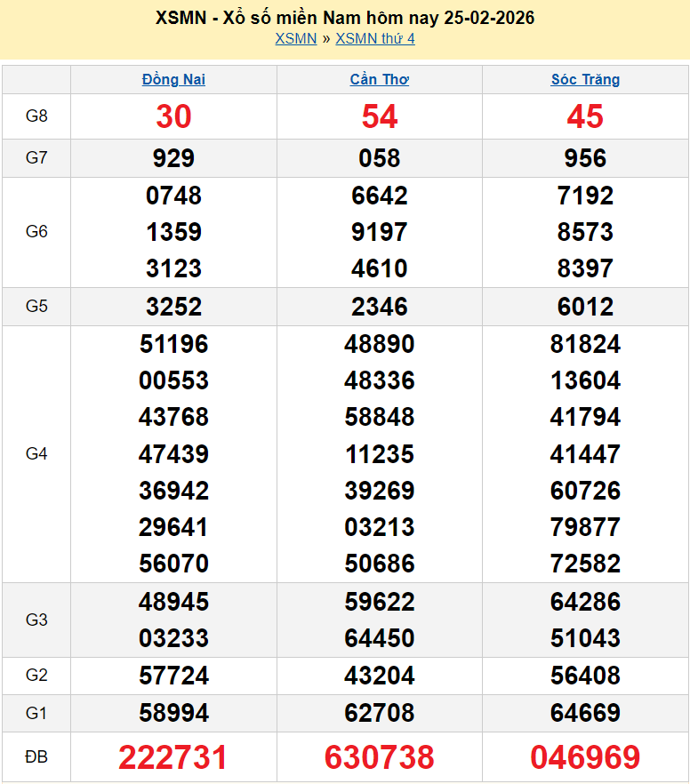Select the red G8 number 30
Image resolution: width=690 pixels, height=784 pixels.
point(173,116)
